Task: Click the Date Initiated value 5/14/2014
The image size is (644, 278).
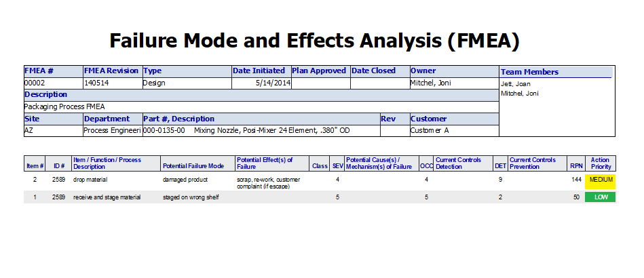Action: [x=273, y=83]
